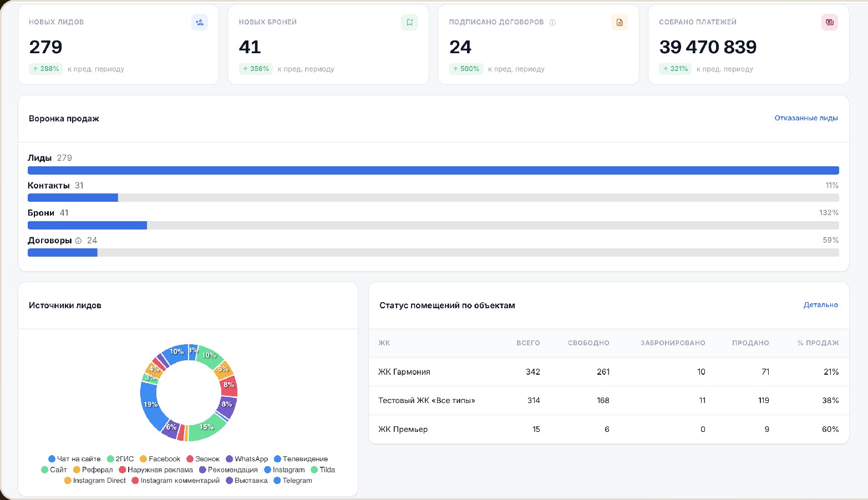Click the Продано column header

click(x=750, y=343)
